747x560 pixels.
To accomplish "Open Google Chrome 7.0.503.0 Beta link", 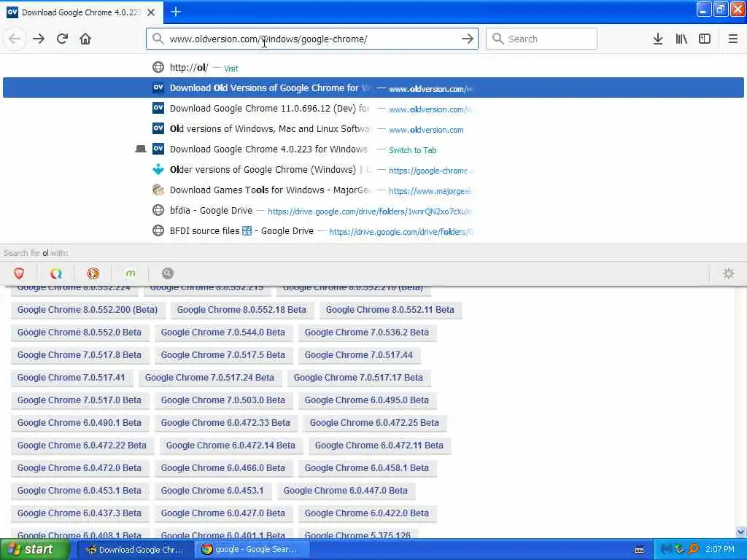I will tap(223, 400).
